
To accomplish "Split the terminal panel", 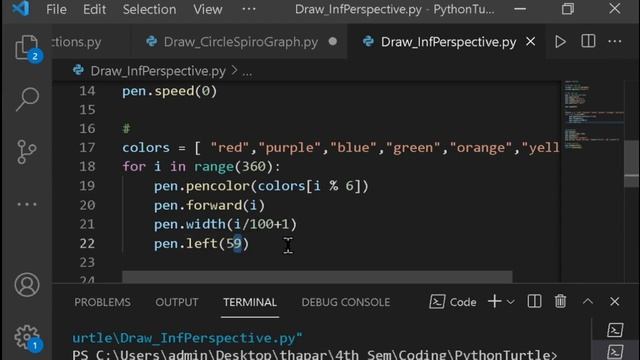I will click(534, 302).
